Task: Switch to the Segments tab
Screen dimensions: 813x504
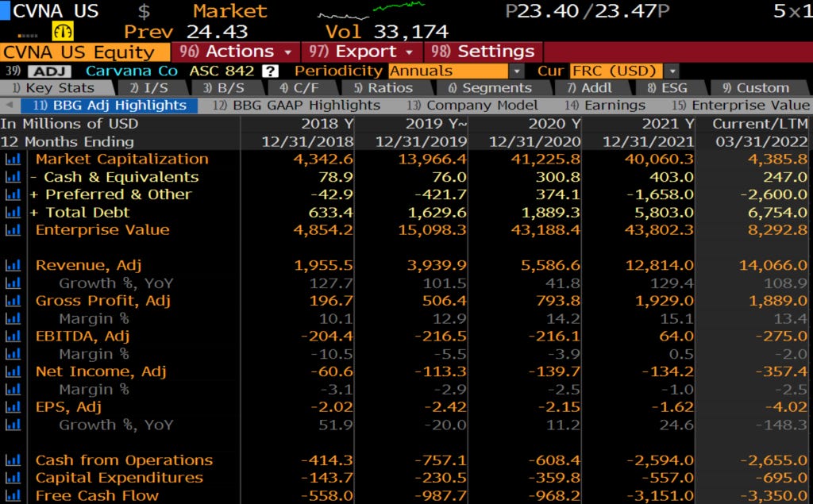Action: pos(492,88)
